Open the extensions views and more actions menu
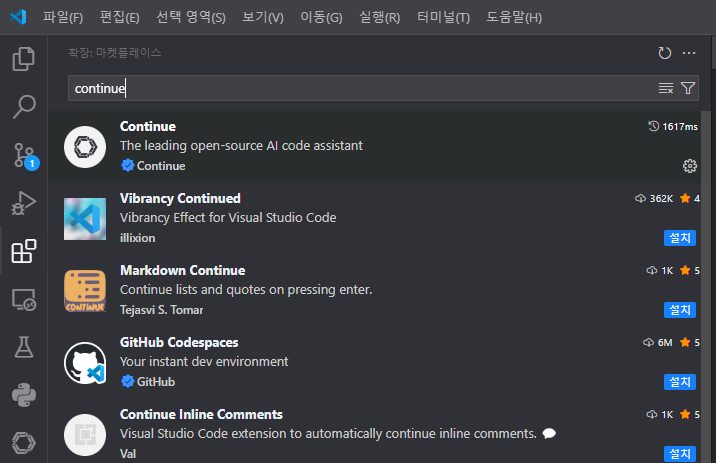The width and height of the screenshot is (716, 463). pos(689,53)
